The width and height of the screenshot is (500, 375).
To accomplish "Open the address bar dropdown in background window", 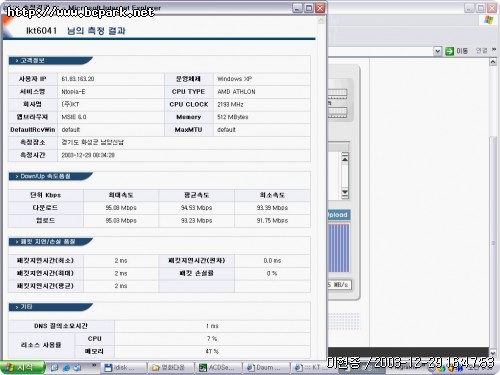I will coord(437,51).
